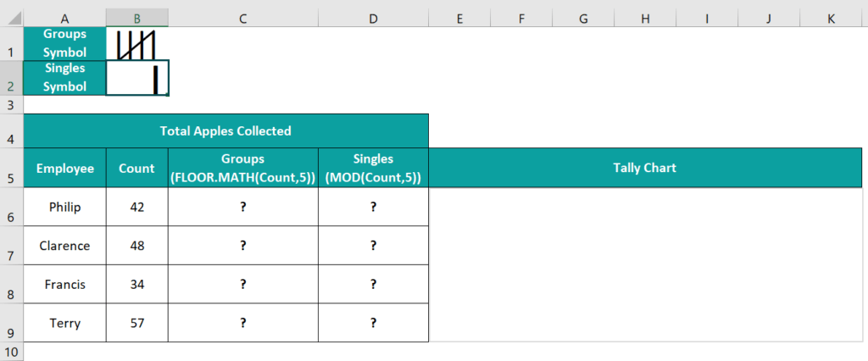Click Clarence's Groups question mark cell
Viewport: 868px width, 361px height.
(x=243, y=245)
